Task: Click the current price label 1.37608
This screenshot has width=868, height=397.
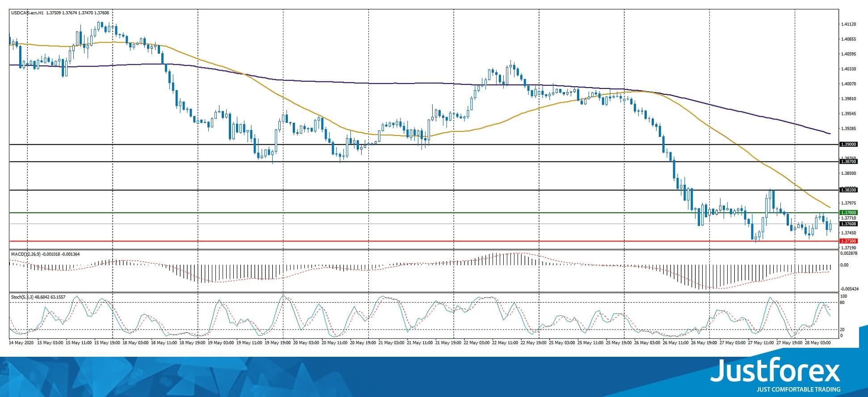Action: tap(848, 224)
